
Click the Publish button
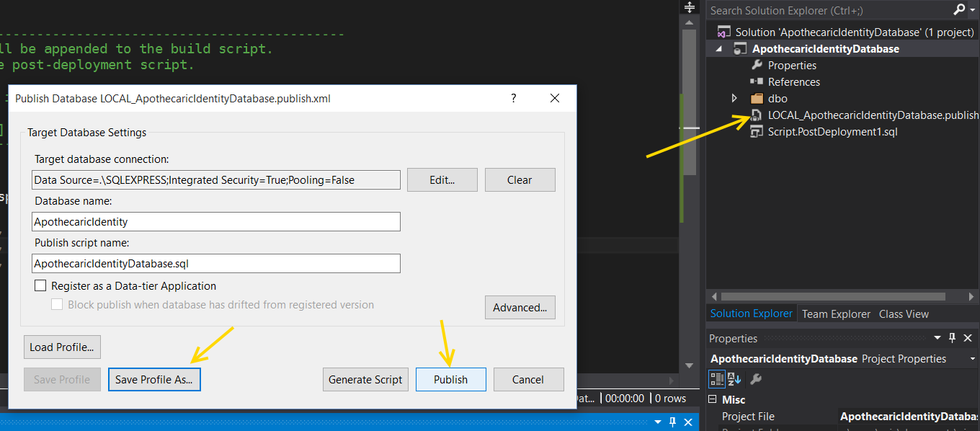450,380
